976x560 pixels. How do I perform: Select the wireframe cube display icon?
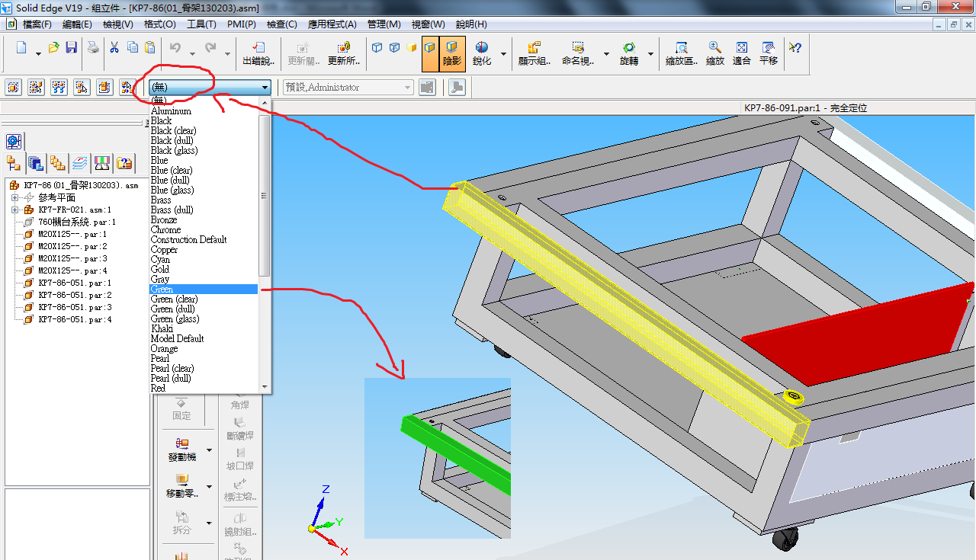(x=377, y=48)
